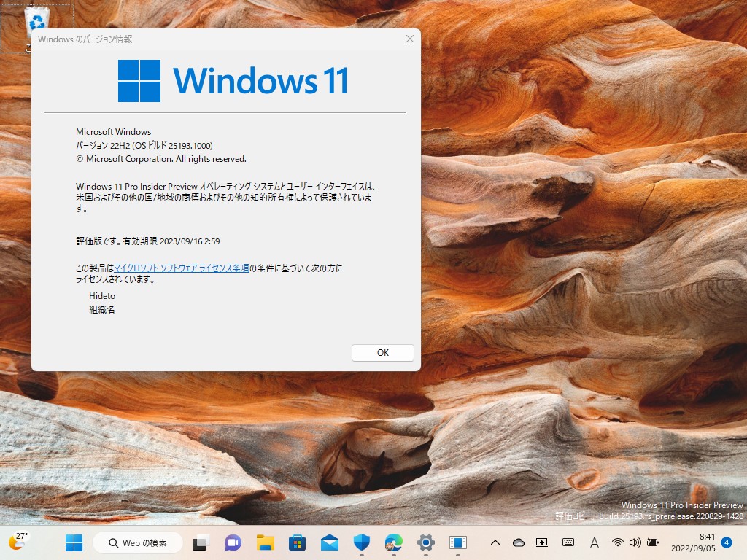
Task: Launch the Microsoft Store
Action: coord(297,542)
